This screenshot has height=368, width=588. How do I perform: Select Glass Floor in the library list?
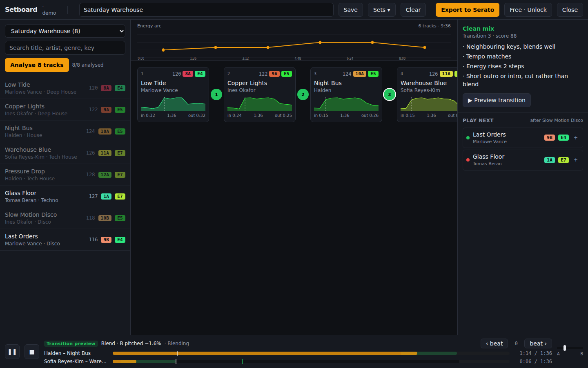(65, 196)
